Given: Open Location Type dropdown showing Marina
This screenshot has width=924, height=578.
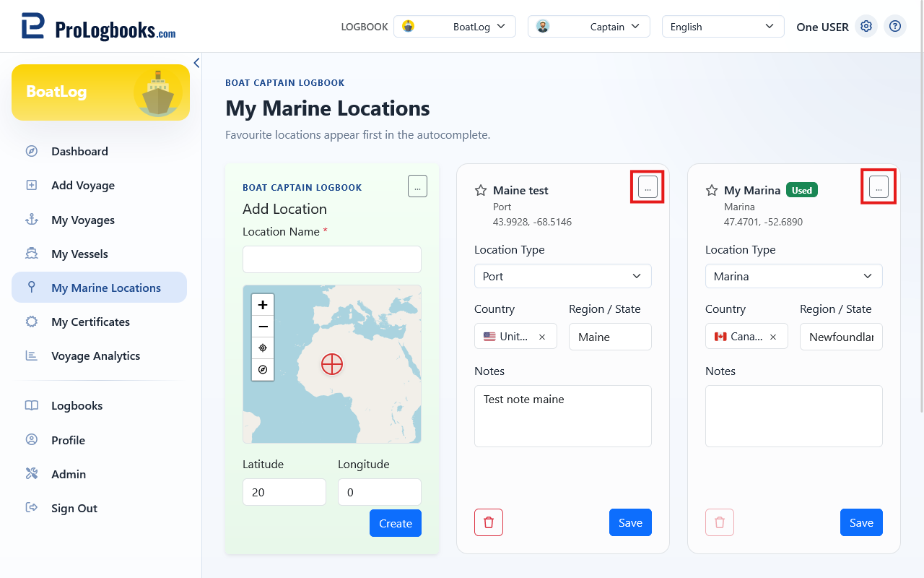Looking at the screenshot, I should [794, 276].
